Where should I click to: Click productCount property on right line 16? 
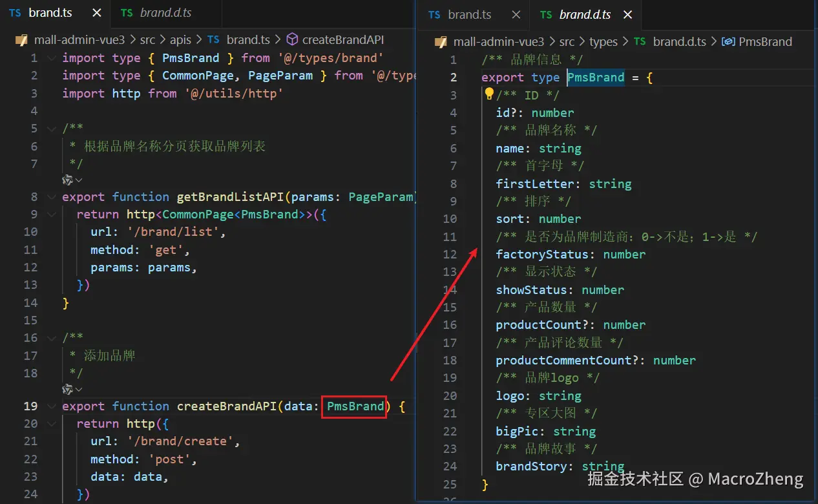(x=538, y=324)
